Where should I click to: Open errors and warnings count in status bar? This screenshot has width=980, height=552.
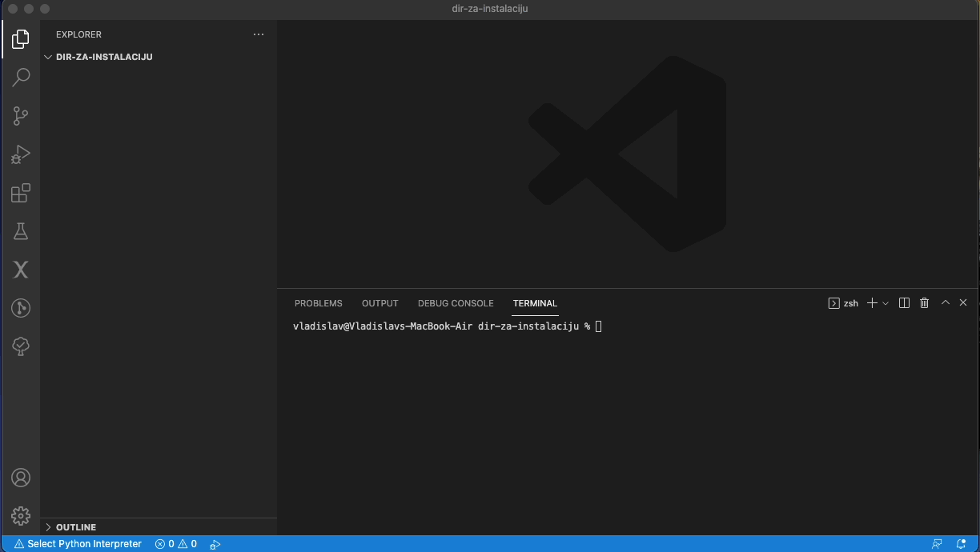(x=176, y=544)
